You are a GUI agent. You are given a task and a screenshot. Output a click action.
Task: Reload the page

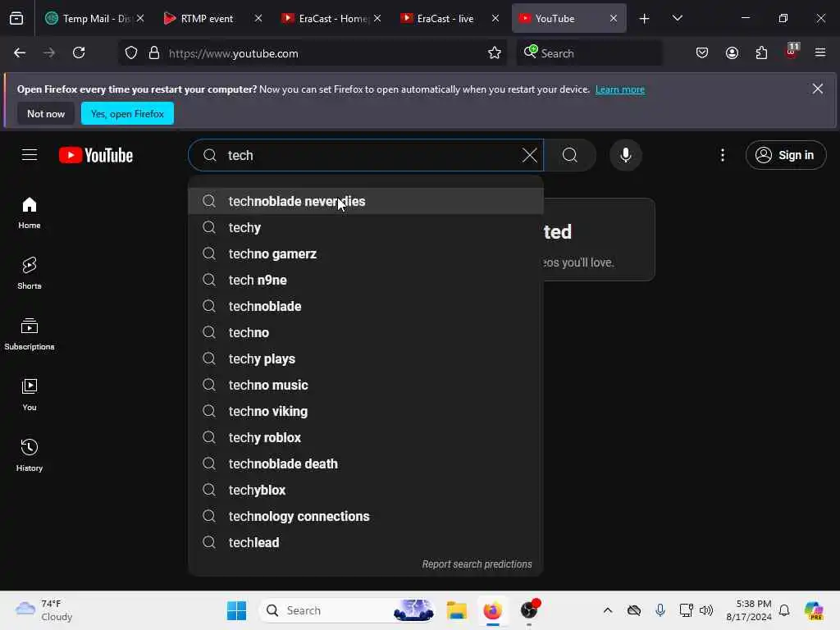coord(79,52)
